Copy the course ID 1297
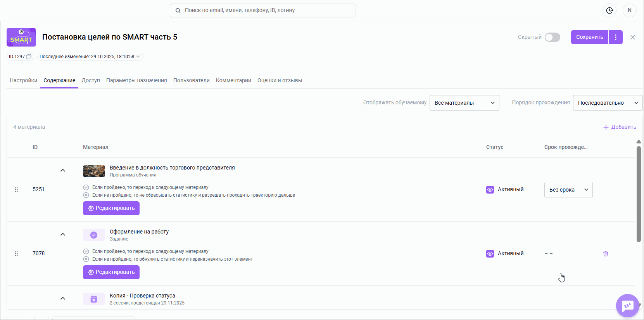 pos(28,57)
